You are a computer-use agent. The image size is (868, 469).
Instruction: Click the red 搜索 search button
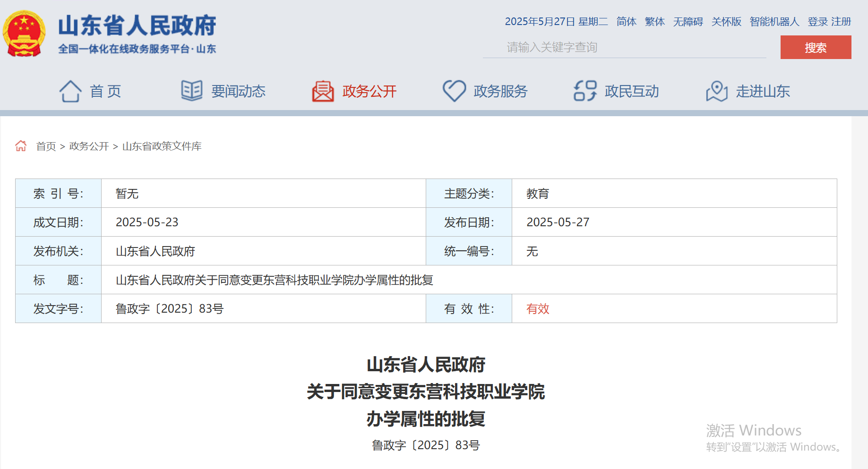click(816, 47)
